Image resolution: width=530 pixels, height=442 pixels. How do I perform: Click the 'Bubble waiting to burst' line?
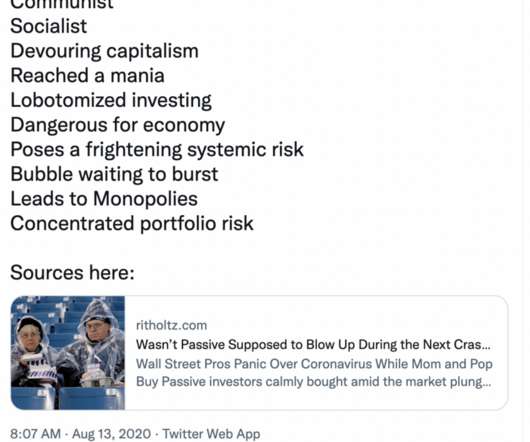(114, 174)
